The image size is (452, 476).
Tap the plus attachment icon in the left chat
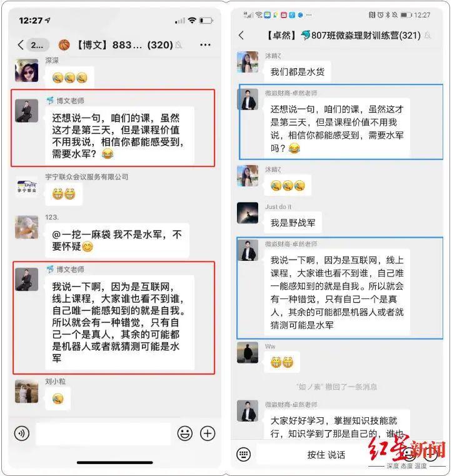click(208, 433)
